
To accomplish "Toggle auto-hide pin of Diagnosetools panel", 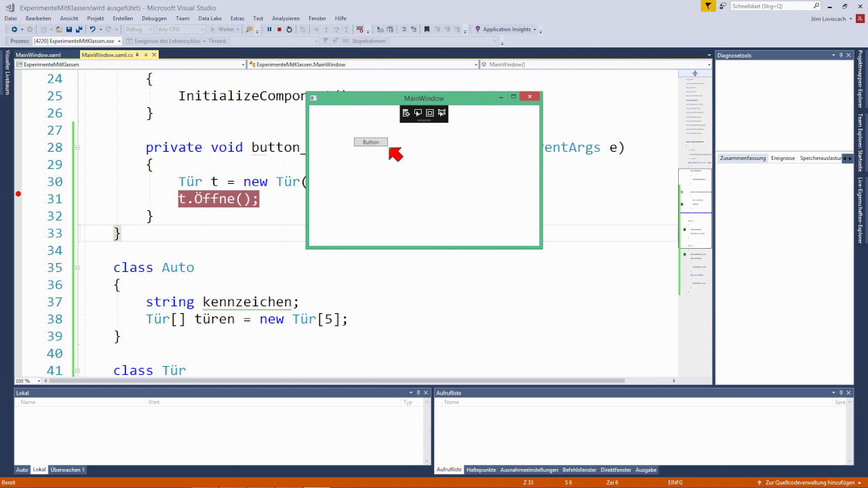I will 841,55.
